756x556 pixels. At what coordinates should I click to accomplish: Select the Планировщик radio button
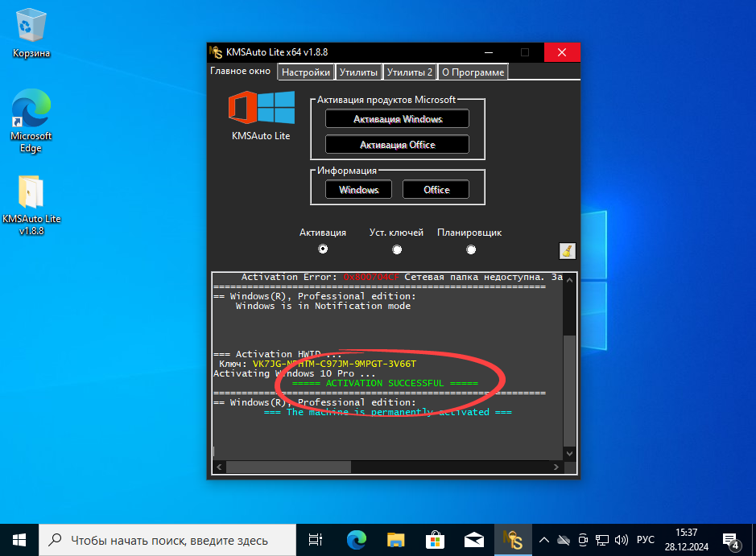tap(470, 249)
